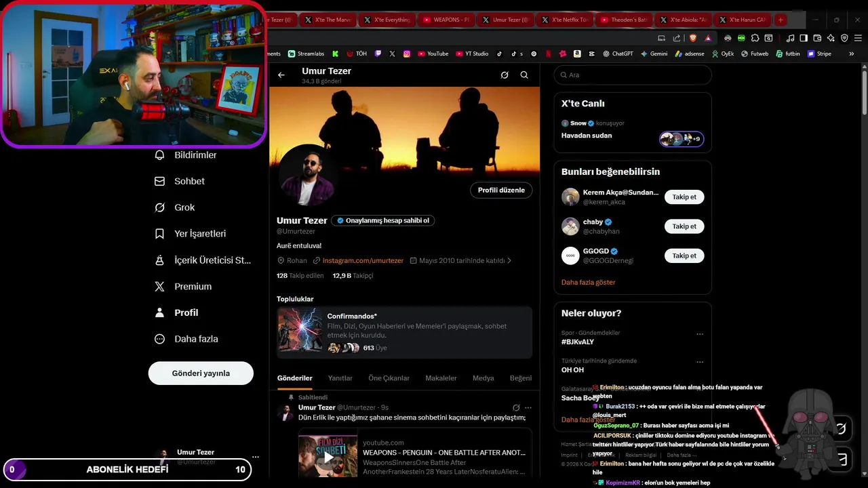Open instagram.com/umurtezer link
Viewport: 868px width, 488px height.
363,260
